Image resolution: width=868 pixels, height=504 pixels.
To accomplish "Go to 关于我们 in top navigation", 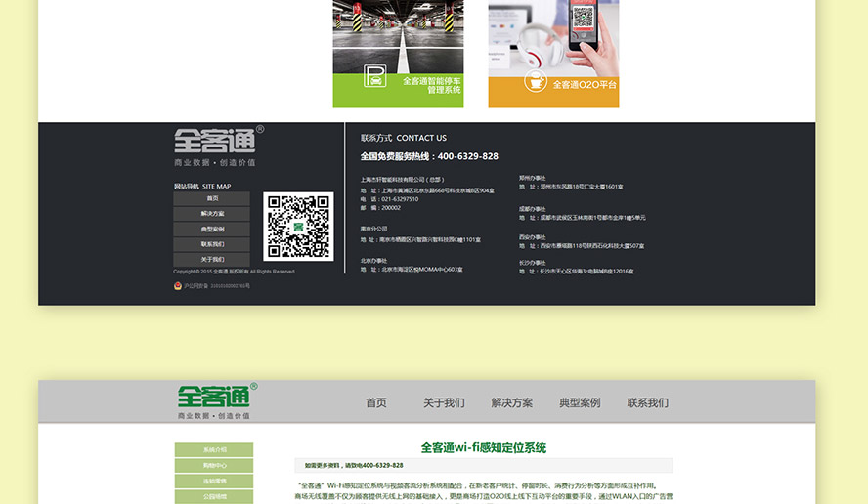I will (x=444, y=402).
